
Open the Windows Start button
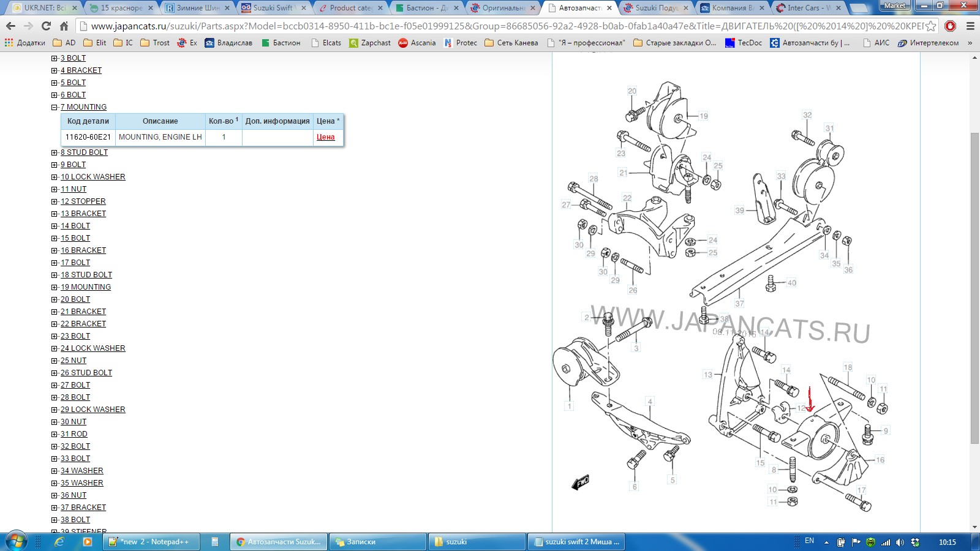tap(16, 541)
